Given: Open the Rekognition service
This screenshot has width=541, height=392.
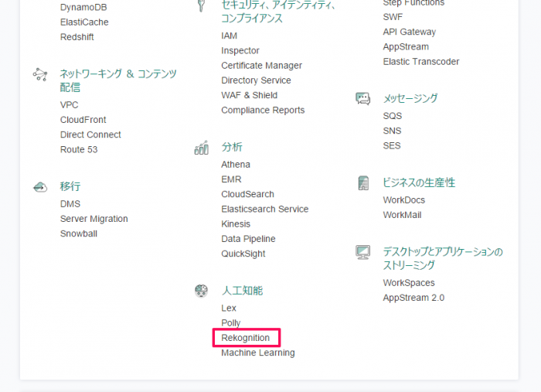Looking at the screenshot, I should point(245,338).
